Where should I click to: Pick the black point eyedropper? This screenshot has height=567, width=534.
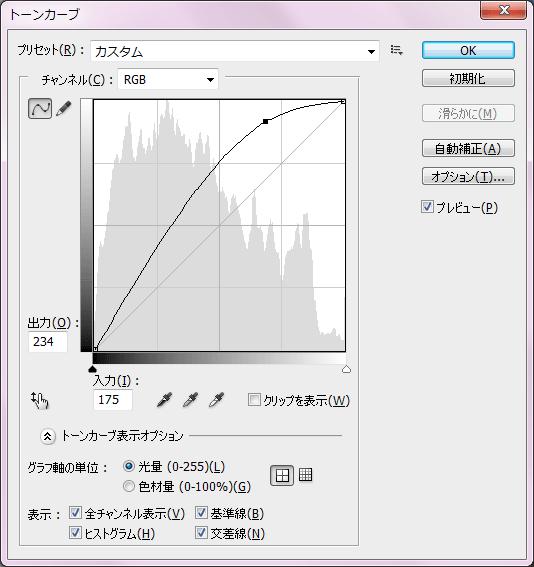(x=165, y=400)
